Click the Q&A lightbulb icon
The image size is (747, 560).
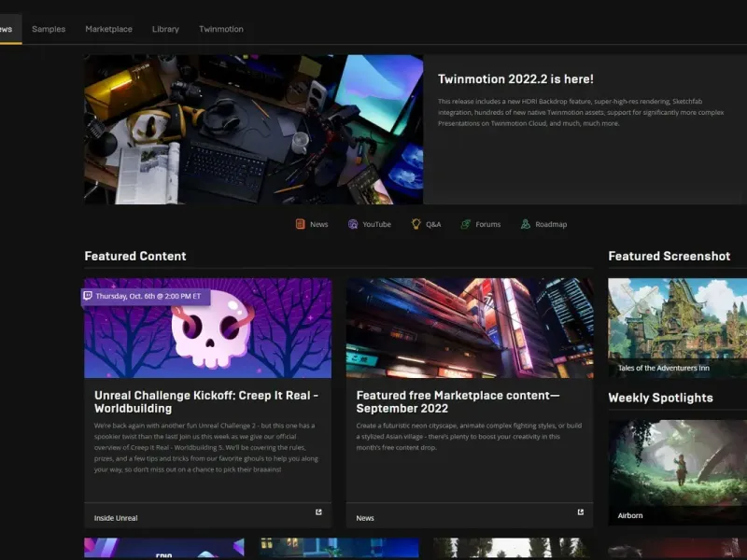pyautogui.click(x=416, y=224)
